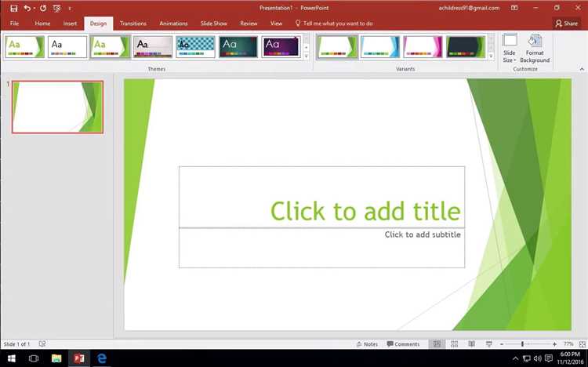Open Microsoft Edge from taskbar

(102, 358)
